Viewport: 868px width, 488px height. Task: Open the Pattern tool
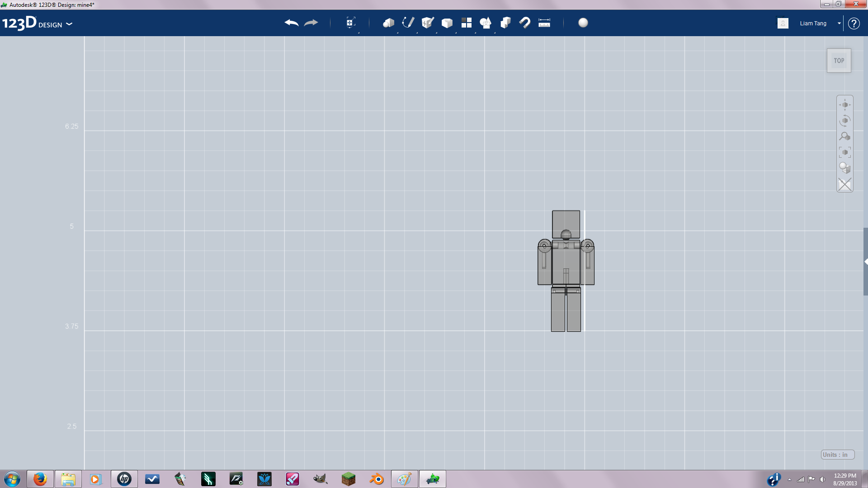[467, 23]
